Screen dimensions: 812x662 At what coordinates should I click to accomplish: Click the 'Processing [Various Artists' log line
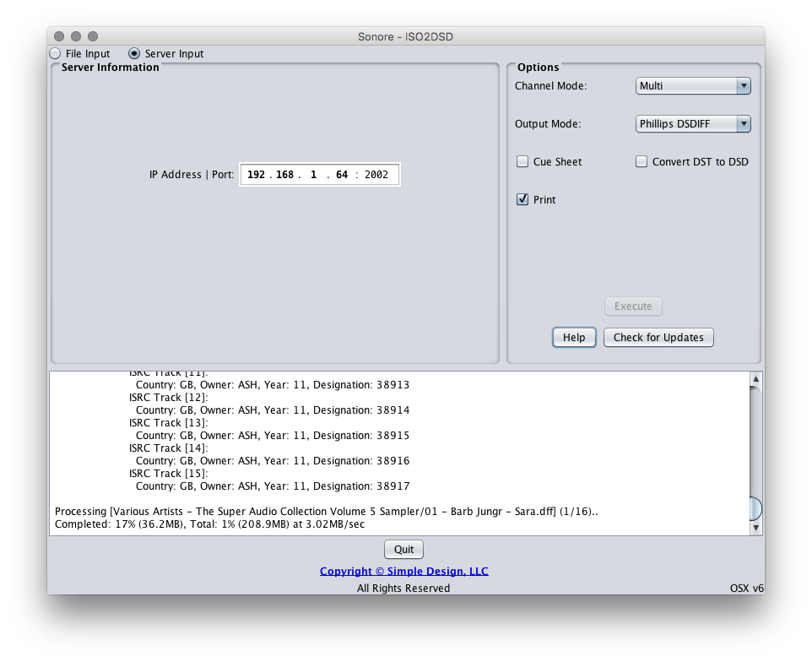327,511
